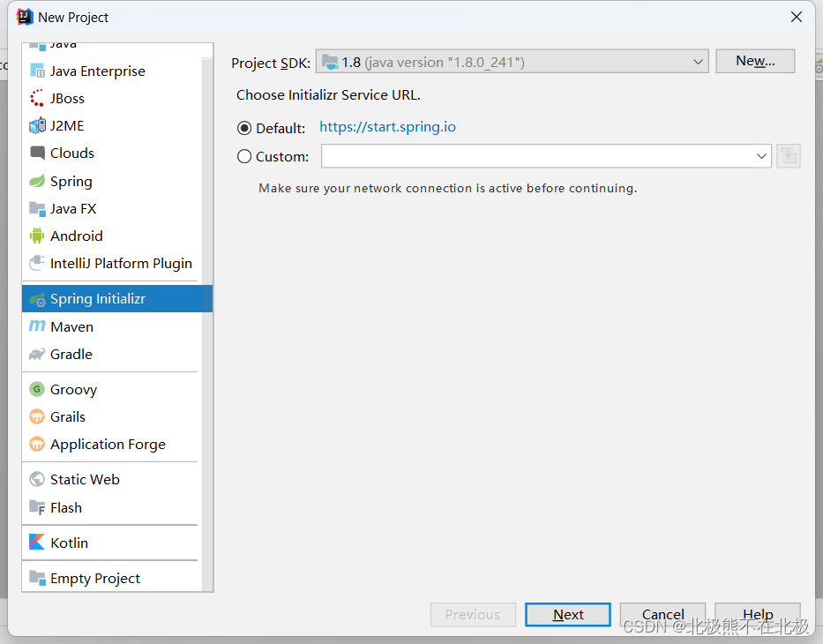Open the https://start.spring.io link
The width and height of the screenshot is (823, 644).
387,126
